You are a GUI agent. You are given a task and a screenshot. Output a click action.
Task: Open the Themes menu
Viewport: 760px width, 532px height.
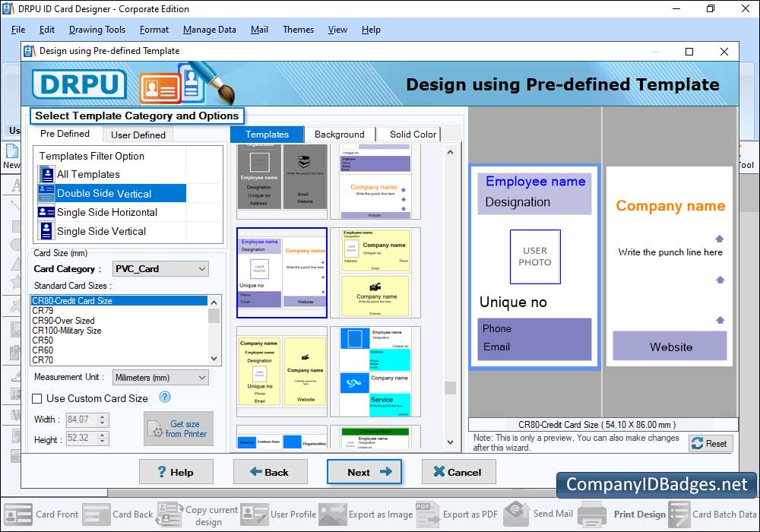(x=298, y=30)
